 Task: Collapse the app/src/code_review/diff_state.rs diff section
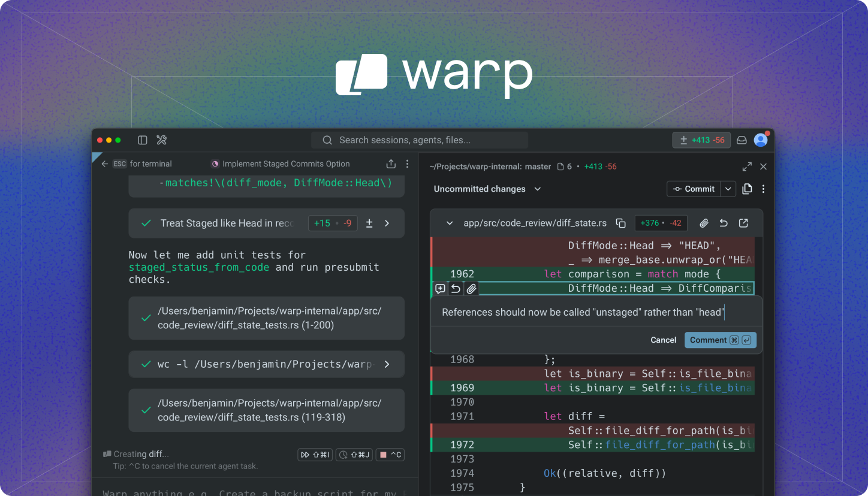448,223
